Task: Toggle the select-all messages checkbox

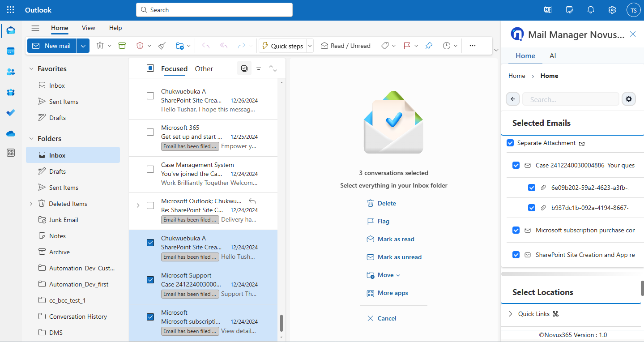Action: 150,68
